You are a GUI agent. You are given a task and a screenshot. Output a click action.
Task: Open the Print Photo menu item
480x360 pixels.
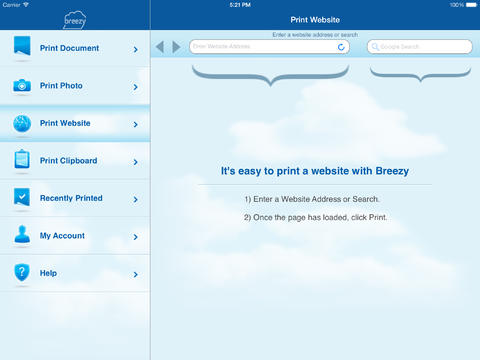pyautogui.click(x=75, y=86)
